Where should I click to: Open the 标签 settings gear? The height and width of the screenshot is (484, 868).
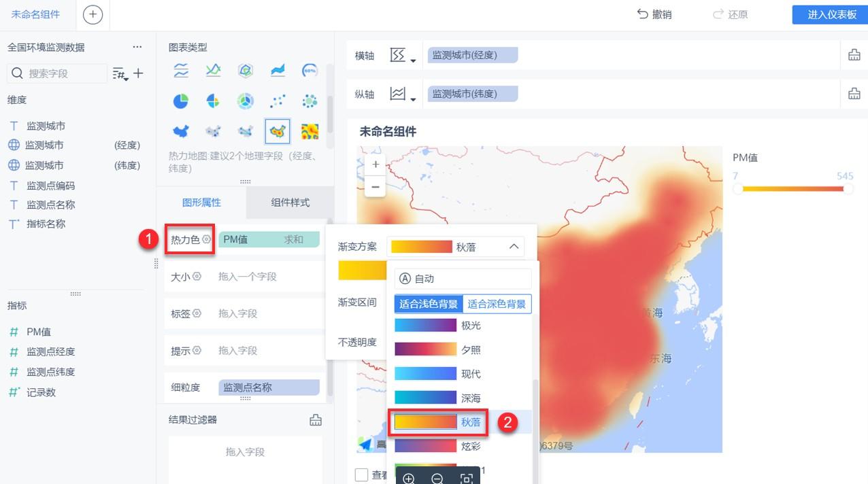click(x=197, y=313)
